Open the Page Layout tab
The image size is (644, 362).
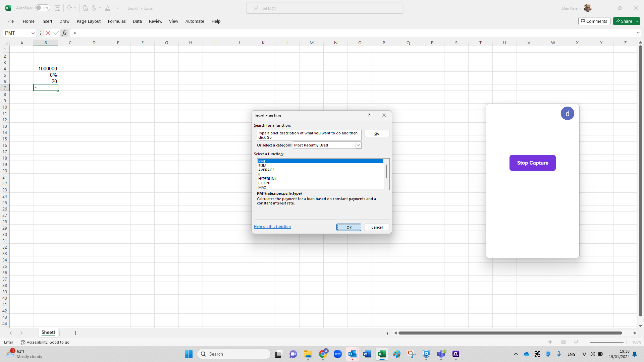[89, 21]
